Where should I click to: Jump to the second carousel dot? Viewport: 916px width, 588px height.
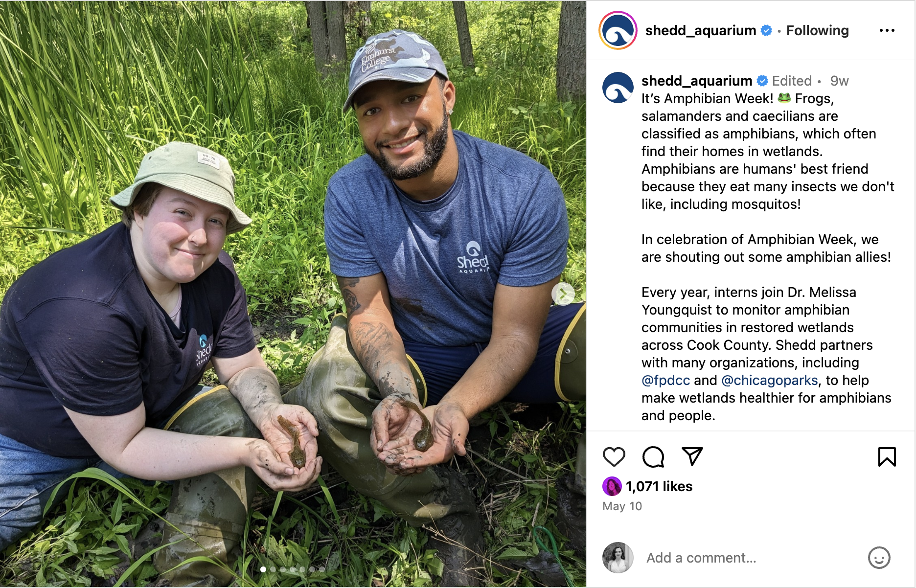coord(273,569)
